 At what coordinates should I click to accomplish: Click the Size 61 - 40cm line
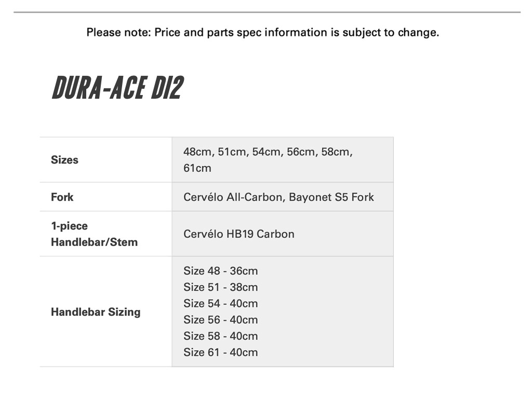point(220,352)
